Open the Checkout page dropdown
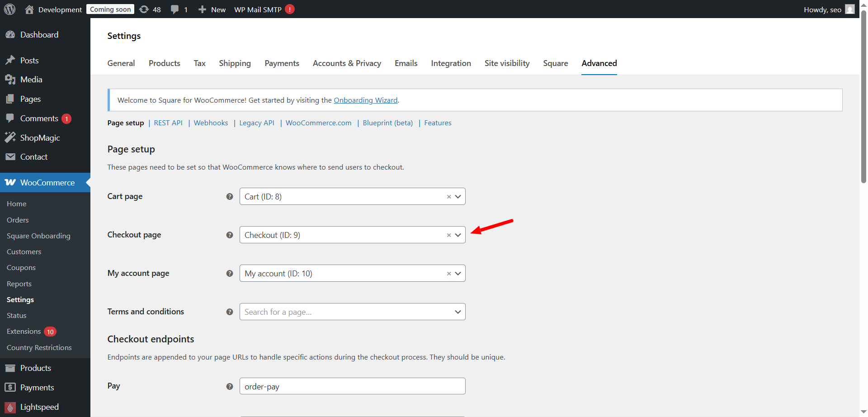 pyautogui.click(x=353, y=235)
